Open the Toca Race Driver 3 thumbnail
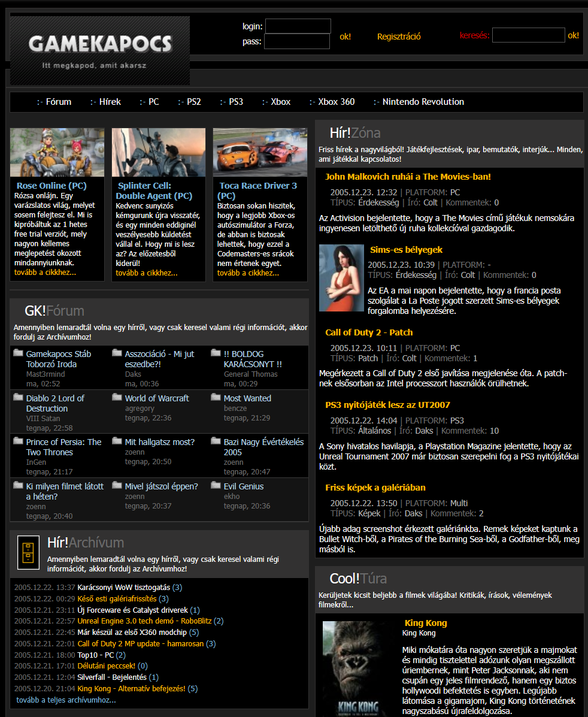The image size is (588, 717). point(260,152)
